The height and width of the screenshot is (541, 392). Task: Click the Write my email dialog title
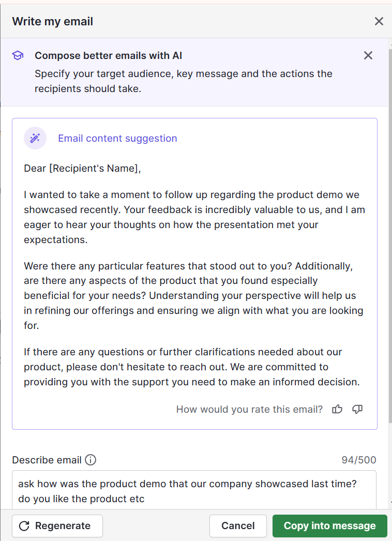click(x=52, y=21)
